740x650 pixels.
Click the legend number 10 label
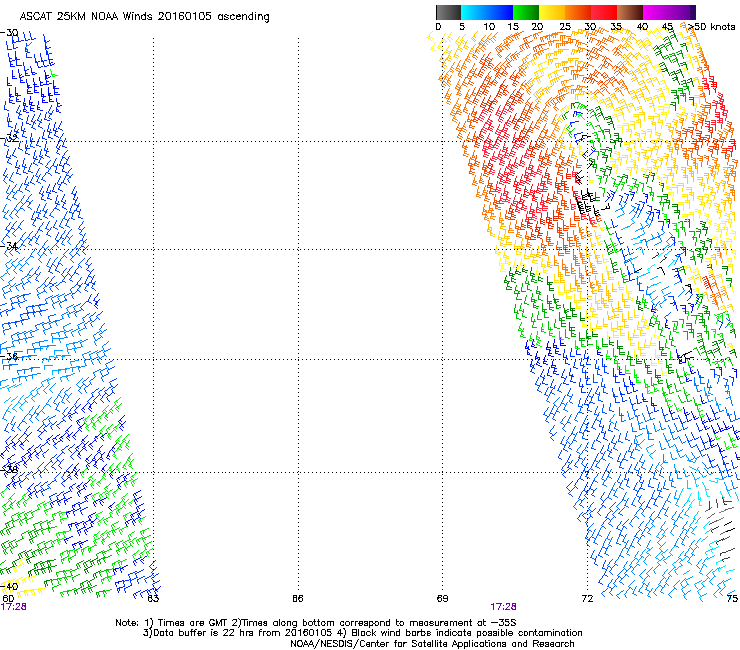[489, 27]
